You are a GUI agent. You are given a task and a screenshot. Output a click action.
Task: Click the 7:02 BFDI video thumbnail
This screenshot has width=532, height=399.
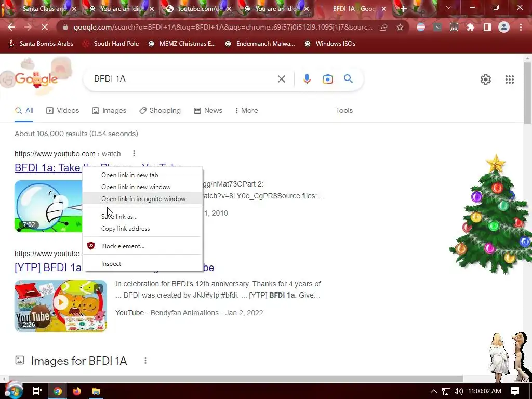tap(48, 206)
